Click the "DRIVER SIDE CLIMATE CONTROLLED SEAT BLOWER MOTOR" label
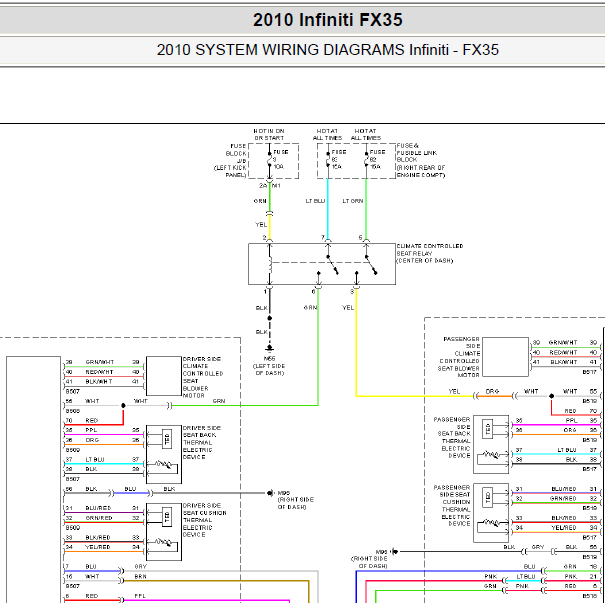Viewport: 605px width, 603px height. pos(201,377)
